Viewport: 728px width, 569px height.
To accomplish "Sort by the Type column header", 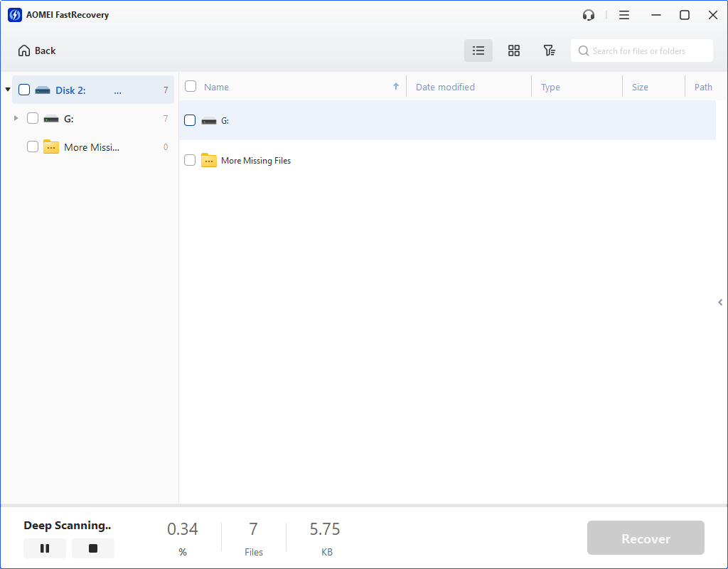I will click(550, 86).
